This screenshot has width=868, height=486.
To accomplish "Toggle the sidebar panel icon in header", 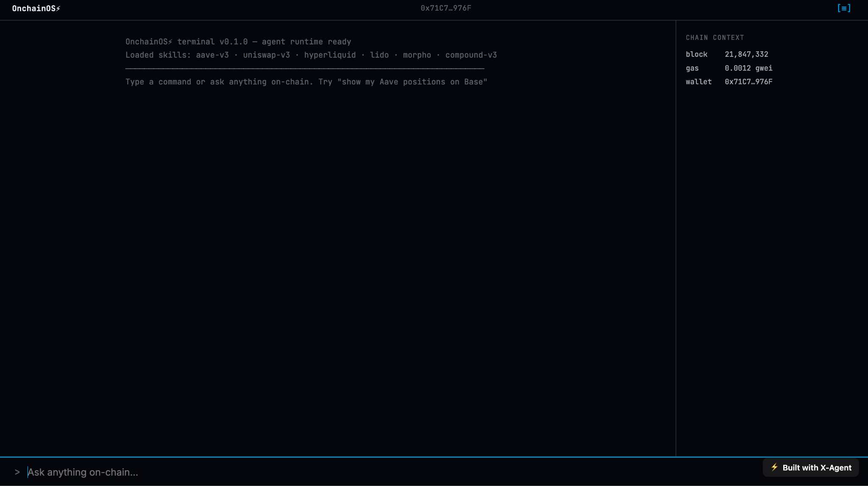I will [x=844, y=8].
